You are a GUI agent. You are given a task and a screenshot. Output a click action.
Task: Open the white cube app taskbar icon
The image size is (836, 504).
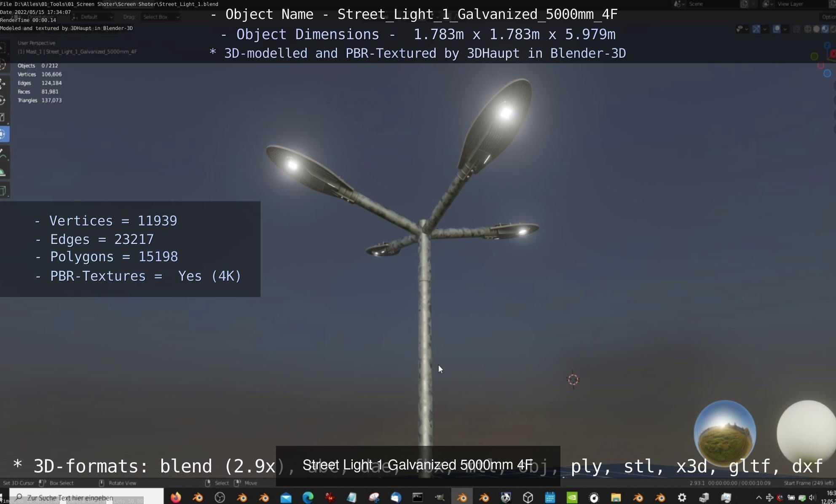pyautogui.click(x=528, y=498)
